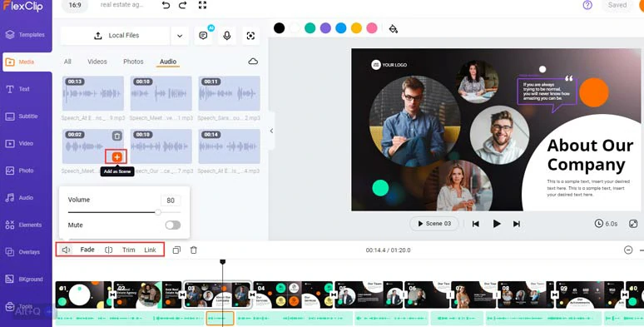Expand the Local Files dropdown arrow
Image resolution: width=644 pixels, height=327 pixels.
click(x=180, y=36)
